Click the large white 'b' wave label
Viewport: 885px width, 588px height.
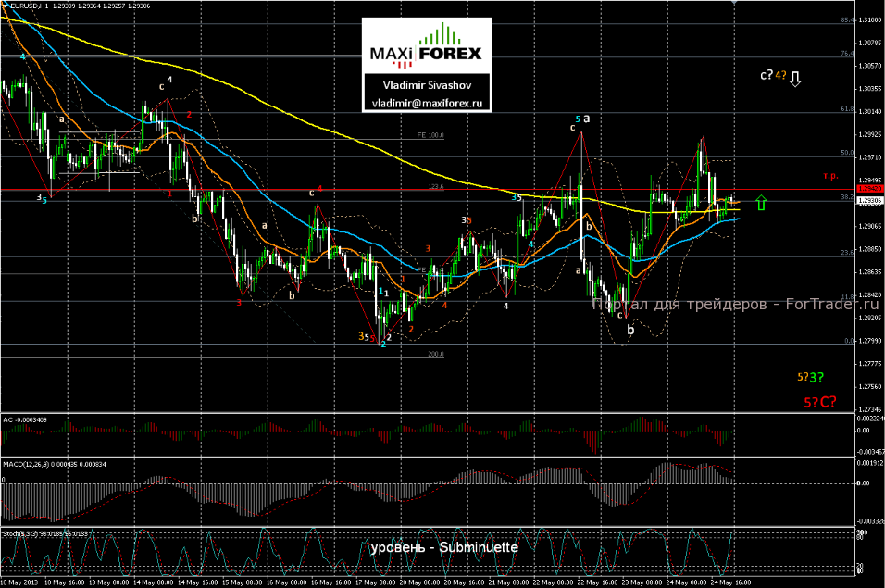pyautogui.click(x=630, y=330)
